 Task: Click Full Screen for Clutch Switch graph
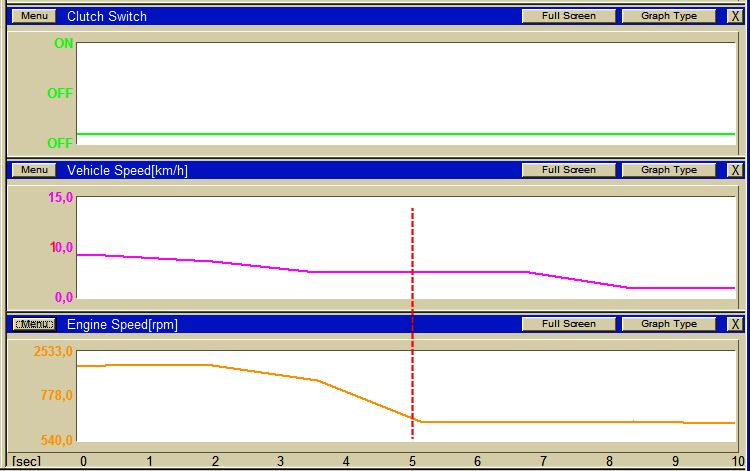569,16
